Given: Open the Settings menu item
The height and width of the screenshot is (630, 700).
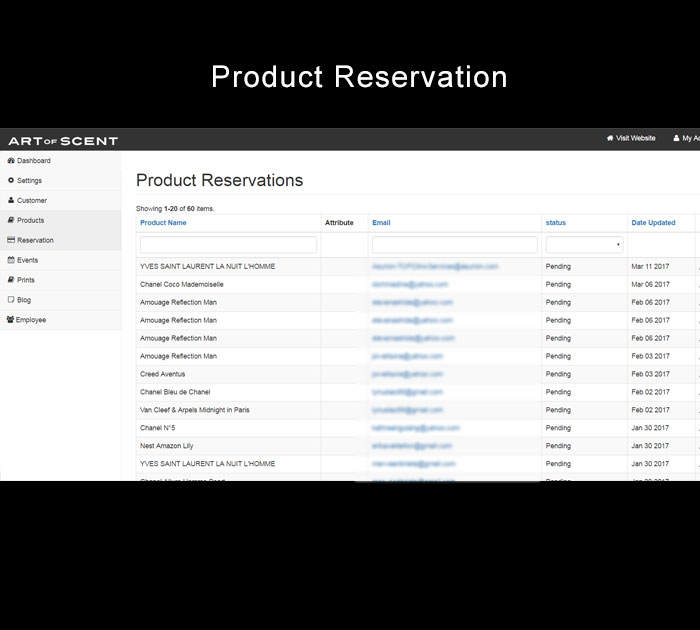Looking at the screenshot, I should tap(61, 180).
